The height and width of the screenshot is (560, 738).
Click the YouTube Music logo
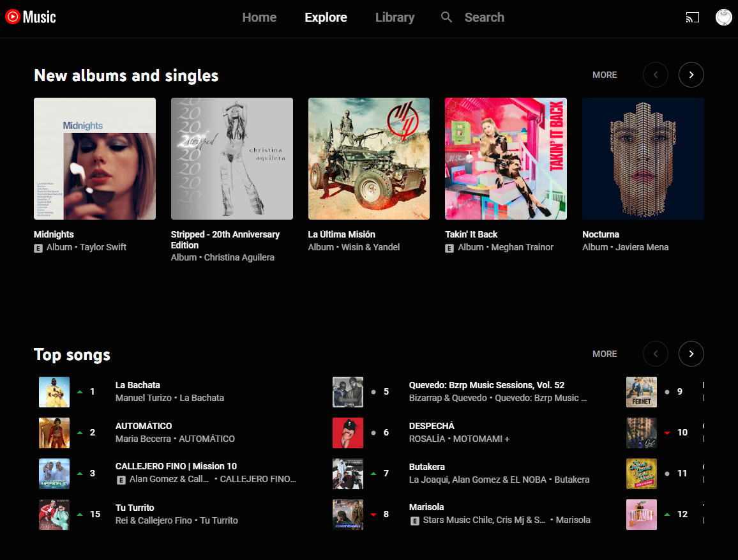(x=31, y=17)
